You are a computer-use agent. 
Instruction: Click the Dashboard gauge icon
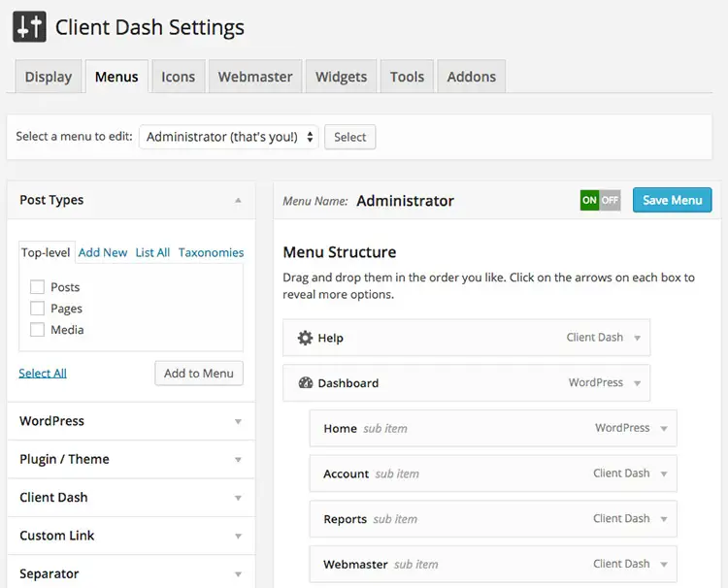point(306,383)
